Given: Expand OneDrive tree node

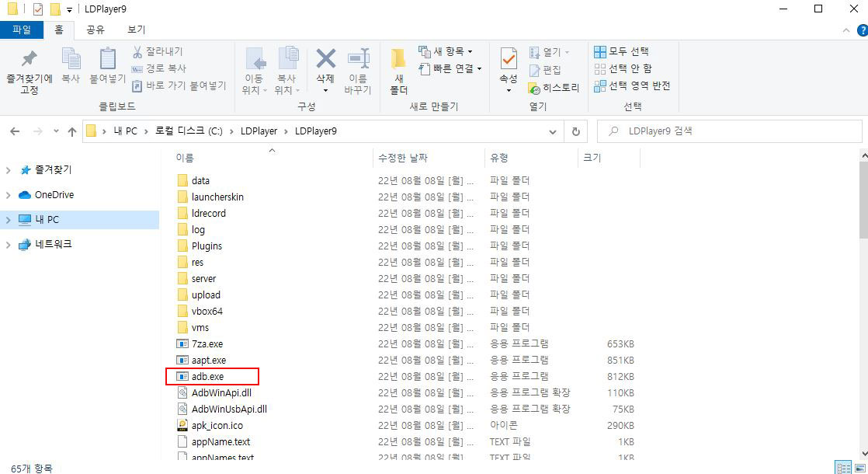Looking at the screenshot, I should pos(9,195).
